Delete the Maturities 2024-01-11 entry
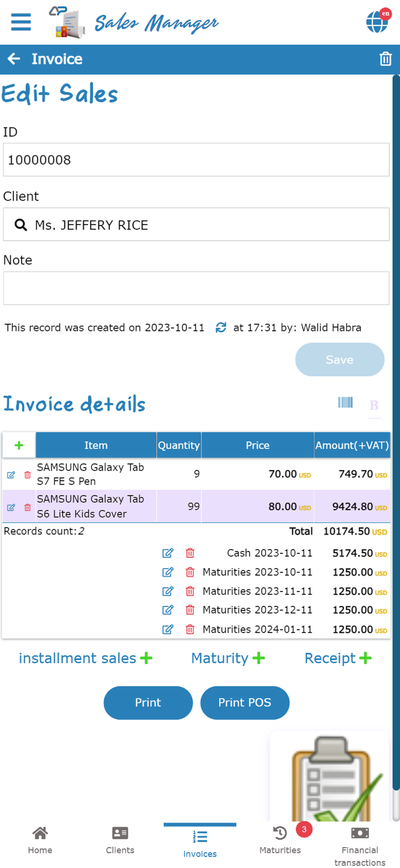The width and height of the screenshot is (400, 868). click(x=190, y=629)
